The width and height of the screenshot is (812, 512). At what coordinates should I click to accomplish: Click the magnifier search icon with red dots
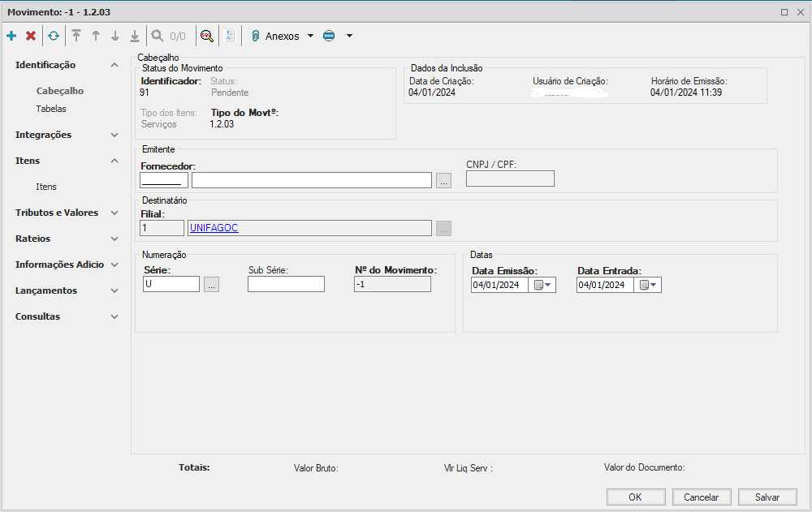click(207, 36)
